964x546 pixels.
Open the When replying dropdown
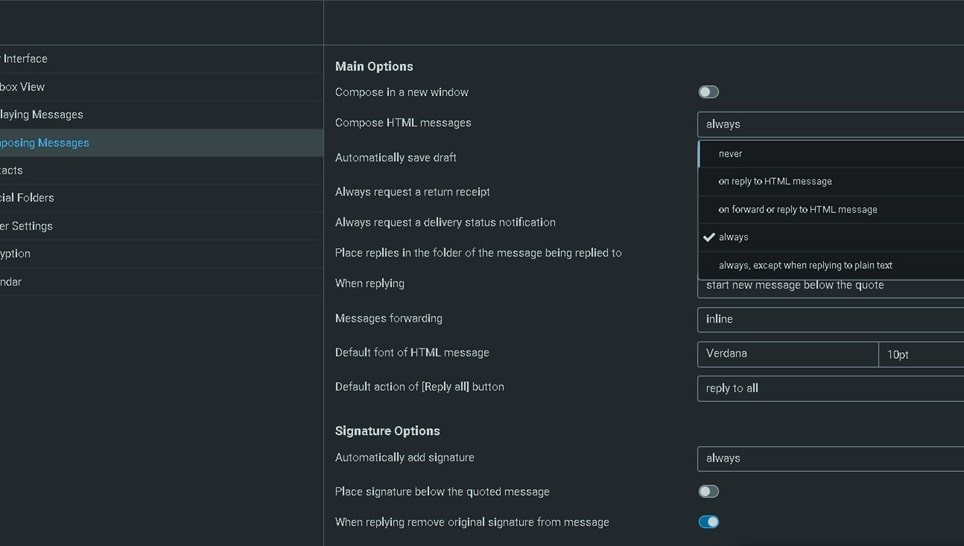830,286
